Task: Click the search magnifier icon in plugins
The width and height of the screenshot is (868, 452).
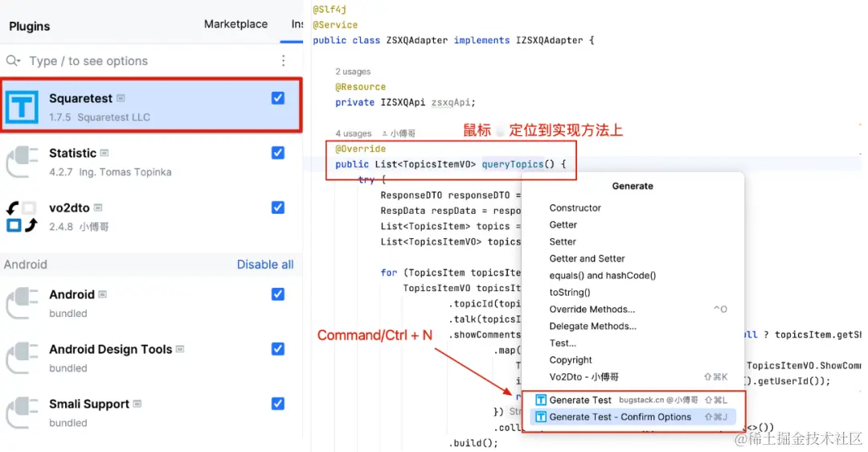Action: [13, 60]
